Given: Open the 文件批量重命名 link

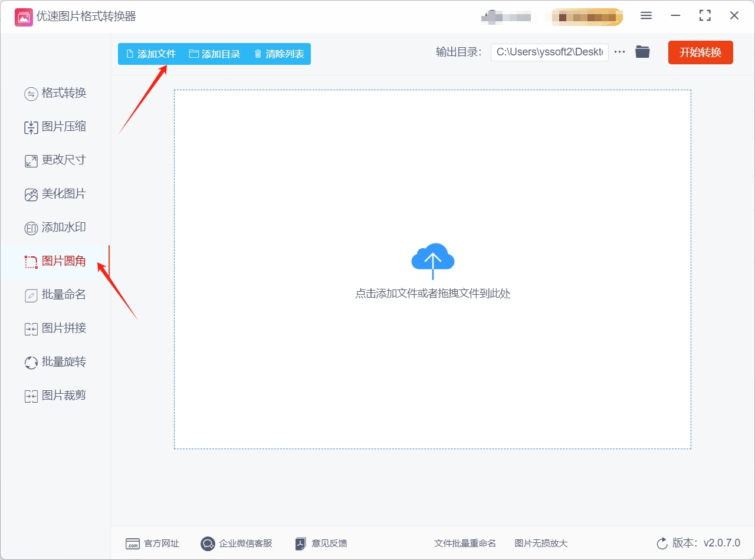Looking at the screenshot, I should tap(465, 543).
